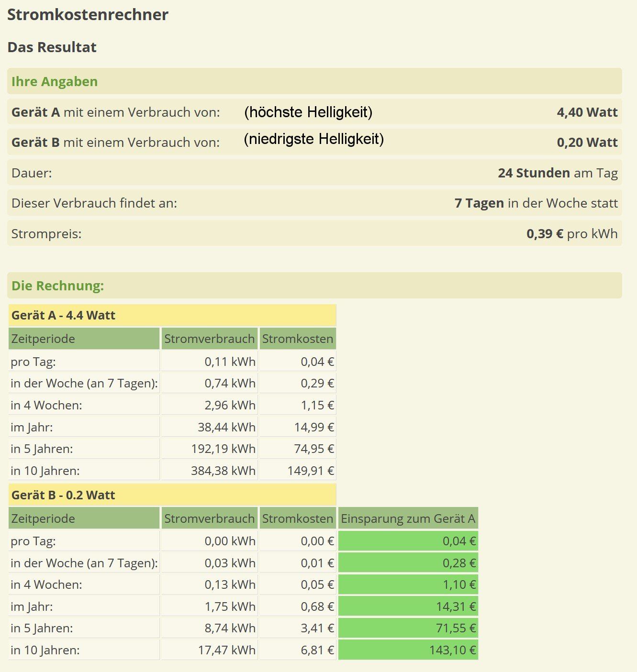The image size is (637, 672).
Task: Select the "Die Rechnung:" section header
Action: (x=58, y=286)
